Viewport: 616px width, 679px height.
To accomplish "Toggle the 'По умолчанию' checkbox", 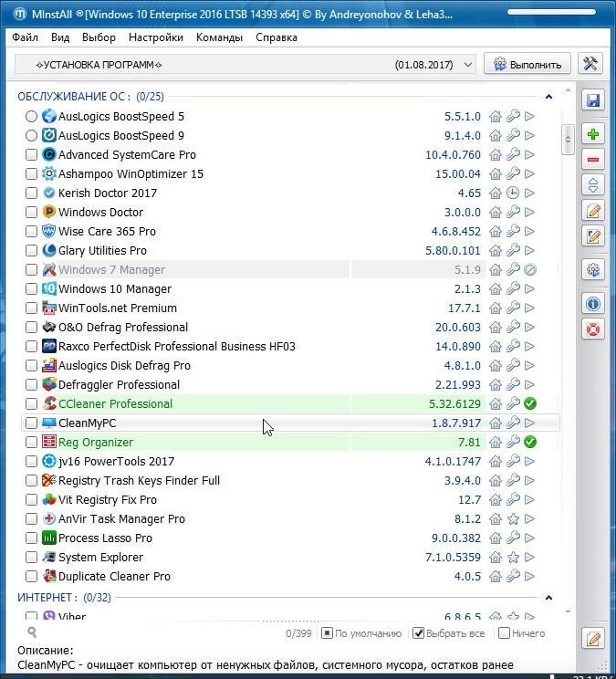I will pyautogui.click(x=327, y=633).
